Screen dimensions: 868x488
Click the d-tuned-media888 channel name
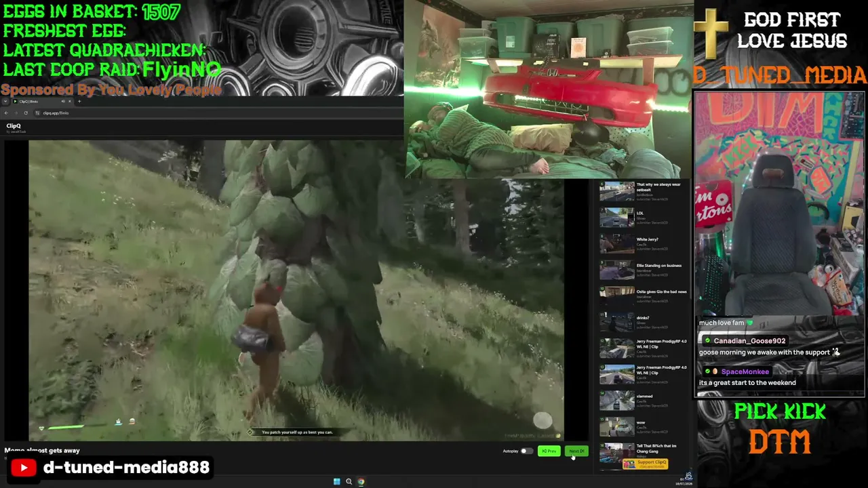pos(127,468)
